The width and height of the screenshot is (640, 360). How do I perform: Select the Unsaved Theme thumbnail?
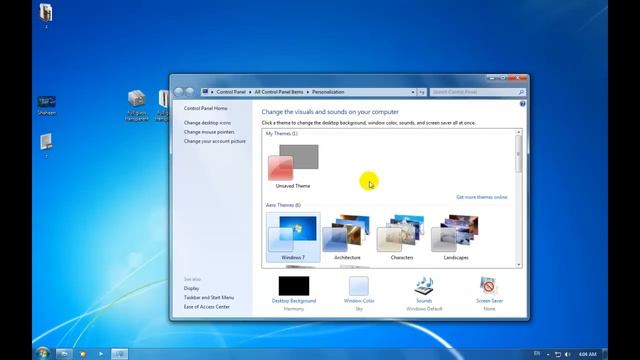click(x=293, y=166)
